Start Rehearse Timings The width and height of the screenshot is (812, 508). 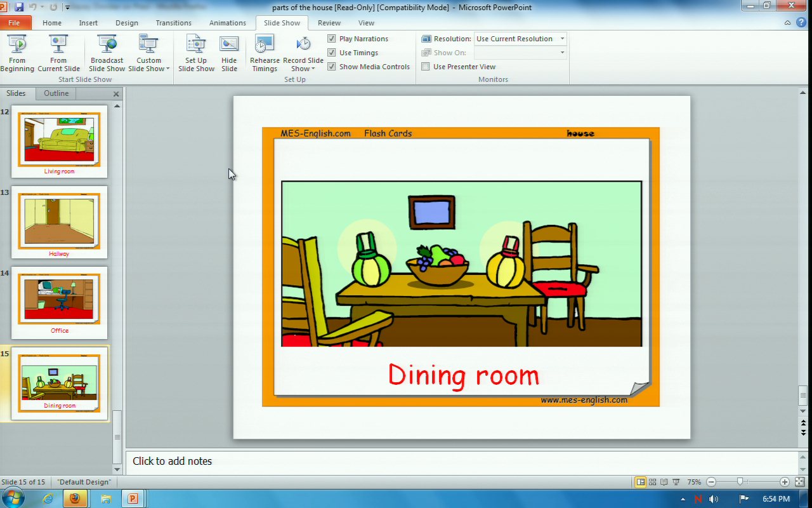265,53
